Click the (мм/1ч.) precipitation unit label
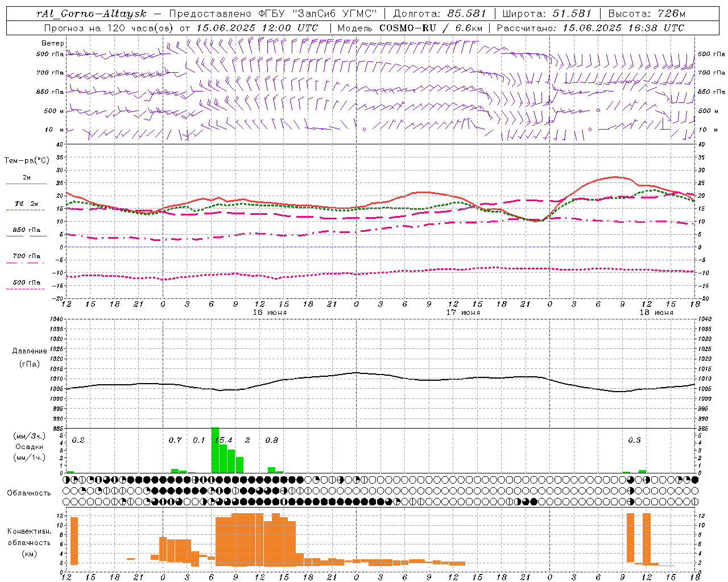Viewport: 728px width, 582px height. [x=29, y=458]
